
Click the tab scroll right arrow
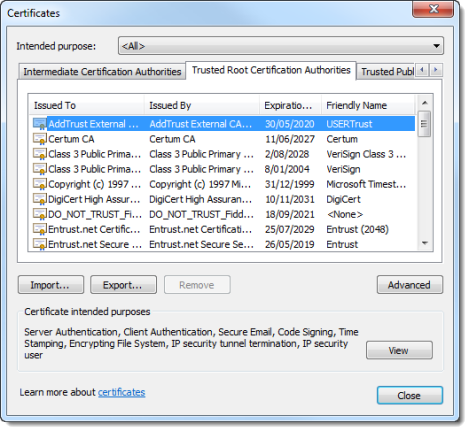tap(435, 70)
